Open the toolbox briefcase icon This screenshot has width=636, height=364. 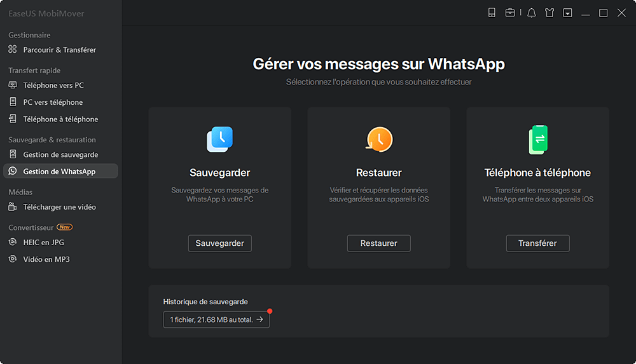tap(510, 13)
